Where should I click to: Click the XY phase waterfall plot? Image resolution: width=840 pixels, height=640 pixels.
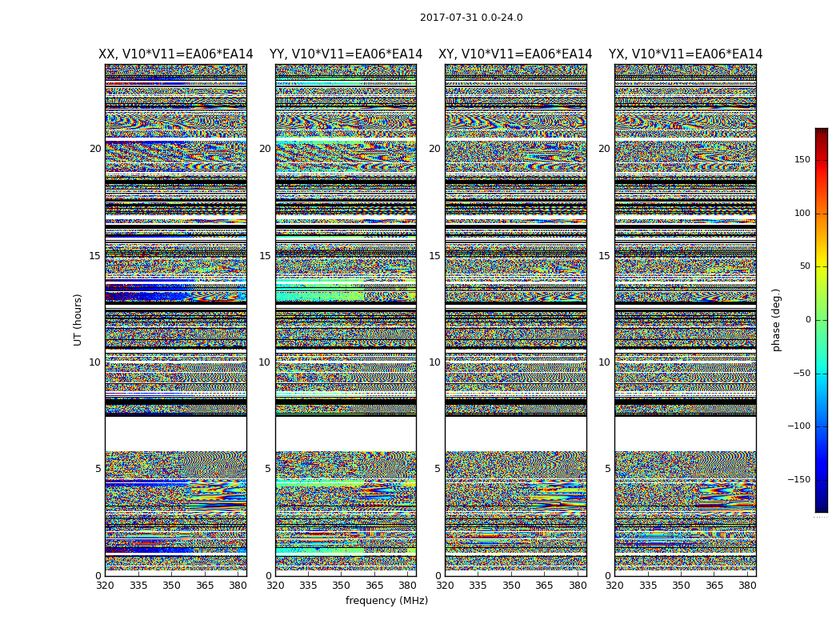click(x=516, y=320)
